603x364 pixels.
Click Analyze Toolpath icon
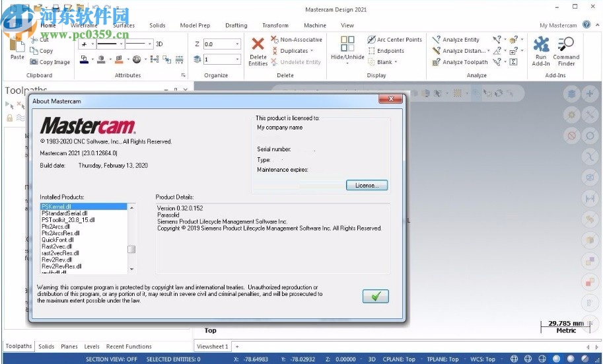[436, 62]
